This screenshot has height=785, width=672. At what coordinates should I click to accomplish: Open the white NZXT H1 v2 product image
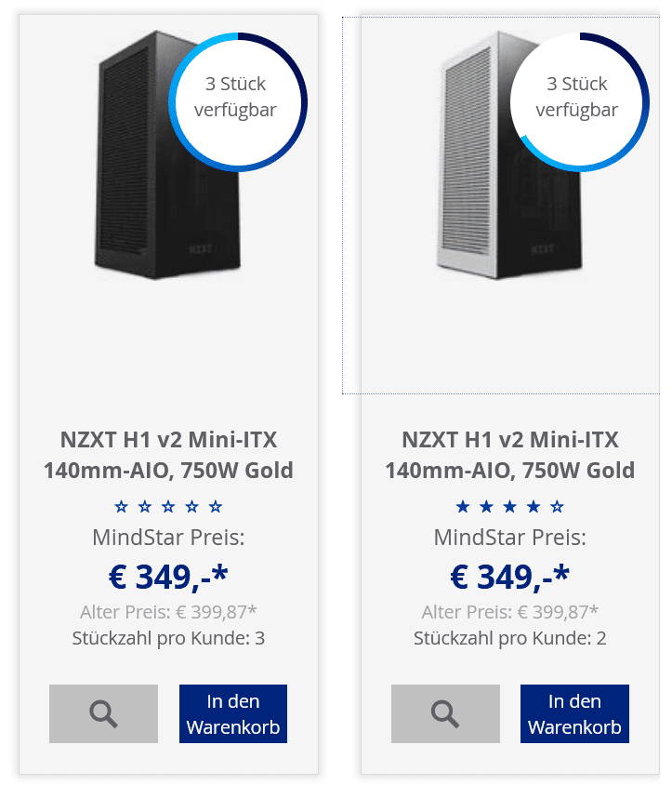pyautogui.click(x=509, y=155)
